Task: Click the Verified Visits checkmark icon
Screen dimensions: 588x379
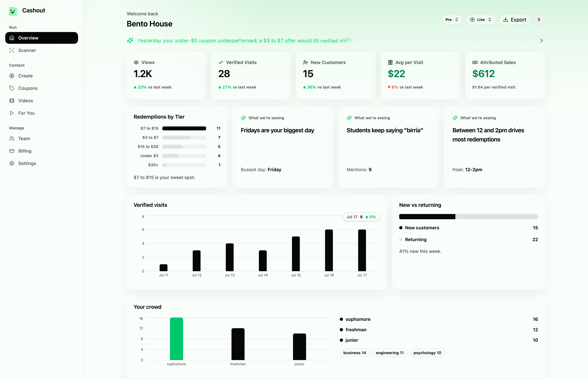Action: point(221,63)
